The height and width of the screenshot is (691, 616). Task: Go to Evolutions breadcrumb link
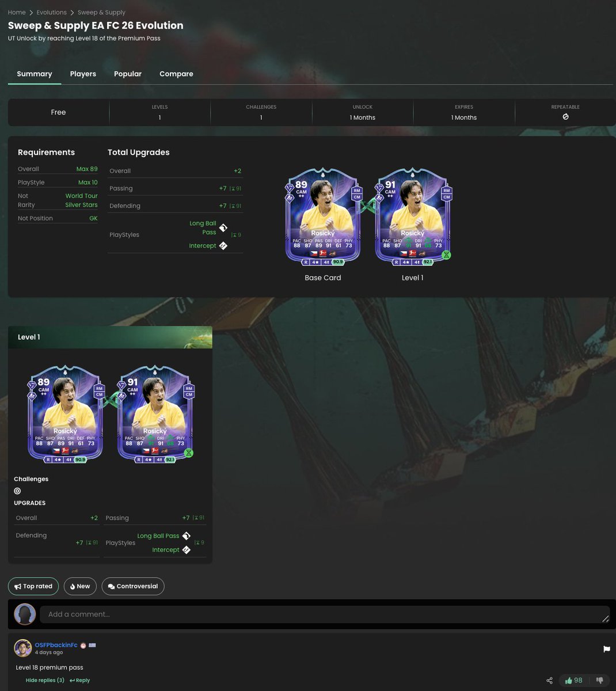point(52,12)
